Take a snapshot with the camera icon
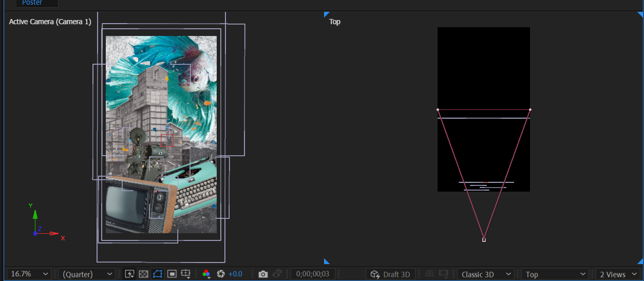 tap(263, 274)
